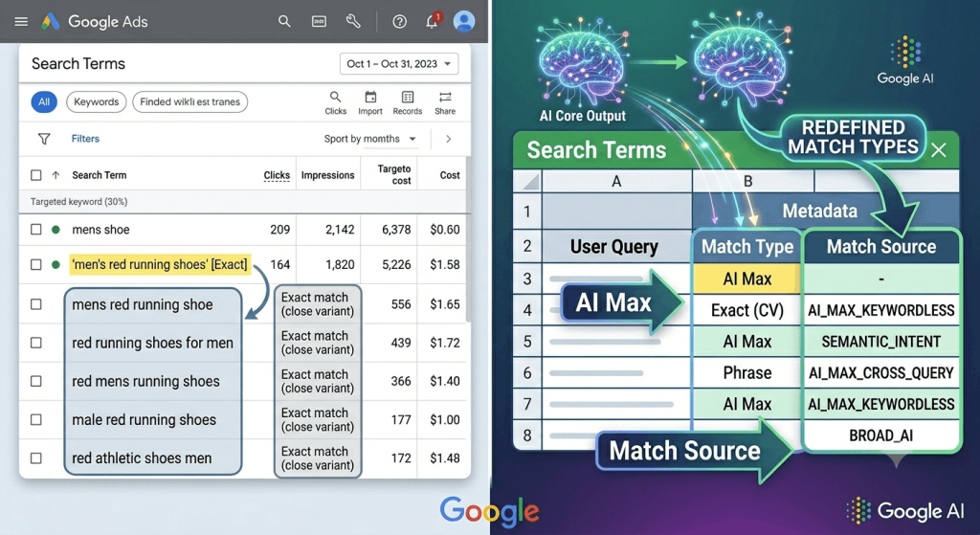
Task: Click the red athletic shoes men term
Action: [x=142, y=458]
